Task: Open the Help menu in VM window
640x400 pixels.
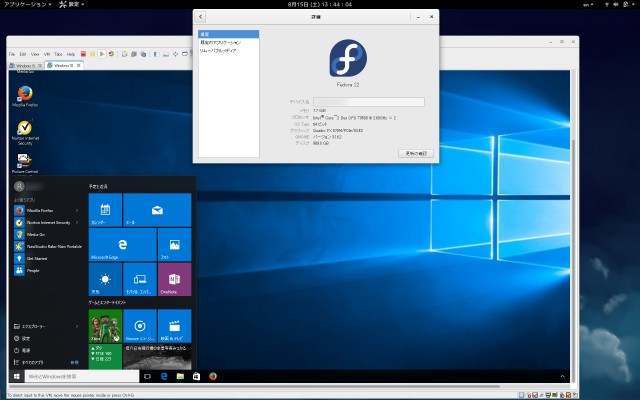Action: point(71,54)
